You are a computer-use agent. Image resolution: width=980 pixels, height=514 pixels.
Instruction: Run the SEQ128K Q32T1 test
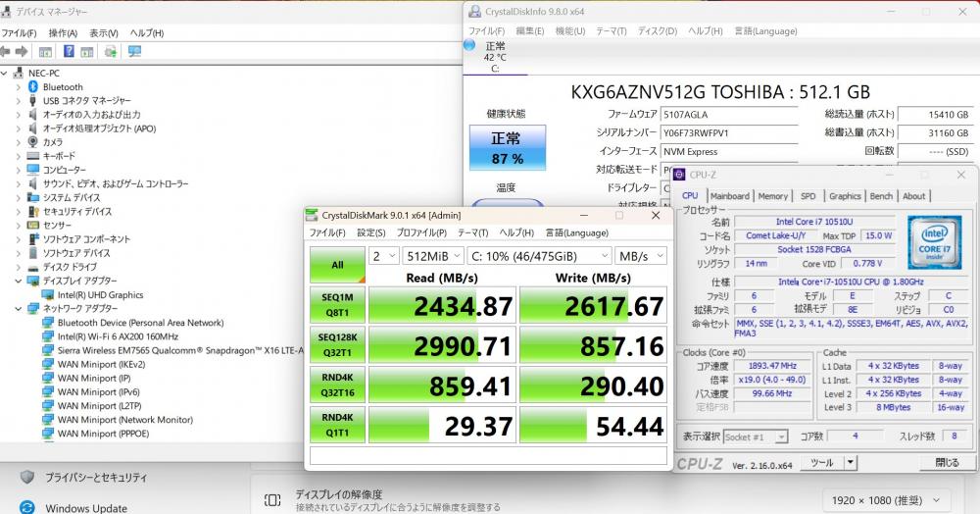[337, 345]
